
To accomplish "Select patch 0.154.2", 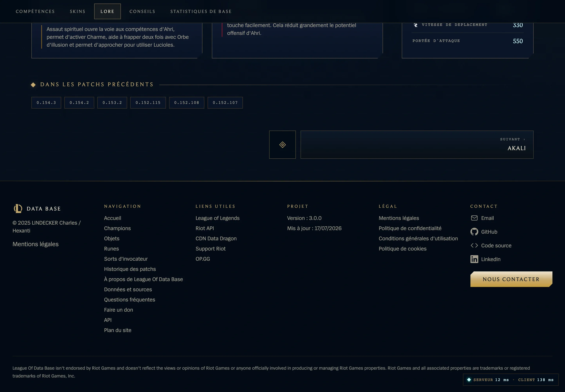I will click(x=79, y=103).
